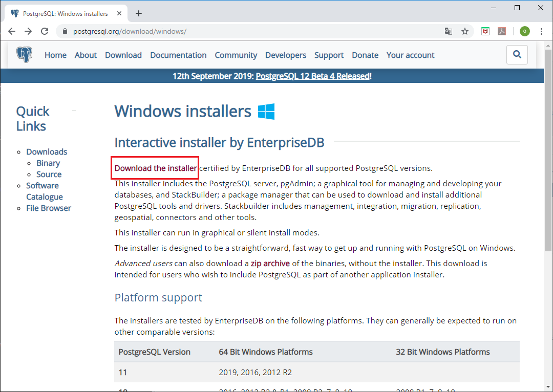The height and width of the screenshot is (392, 553).
Task: Click the Windows installers heading
Action: pyautogui.click(x=183, y=112)
